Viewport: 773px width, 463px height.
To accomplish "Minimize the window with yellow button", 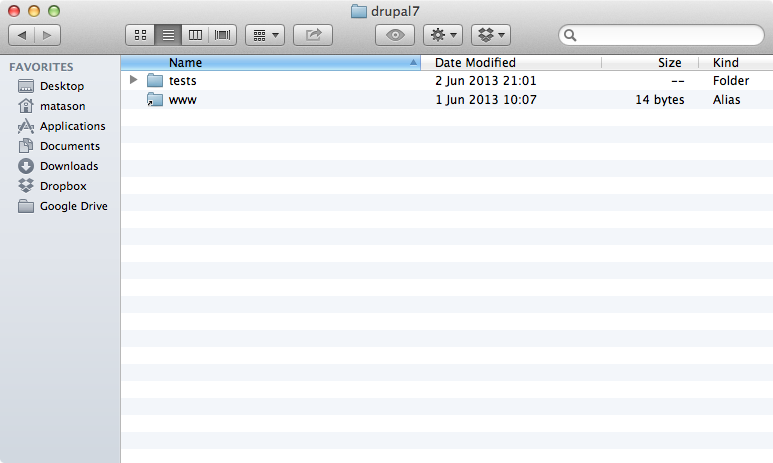I will 34,11.
